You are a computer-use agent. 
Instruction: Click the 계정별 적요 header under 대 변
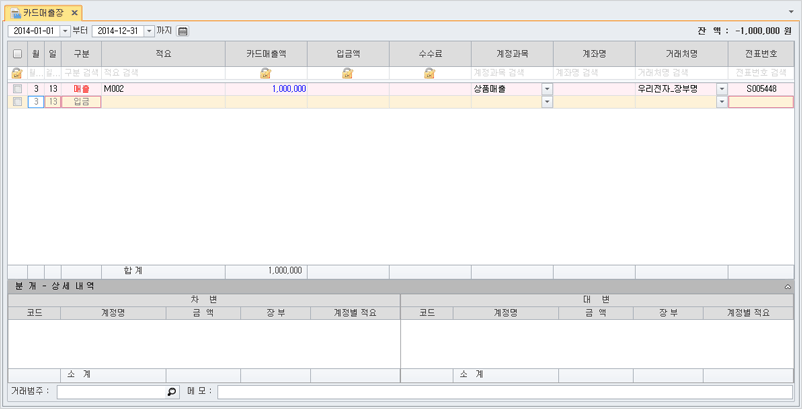[748, 313]
